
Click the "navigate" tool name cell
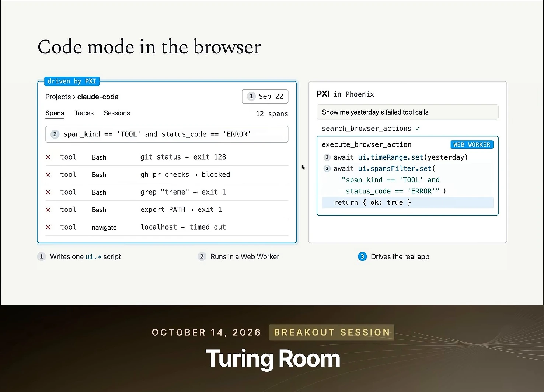point(104,228)
